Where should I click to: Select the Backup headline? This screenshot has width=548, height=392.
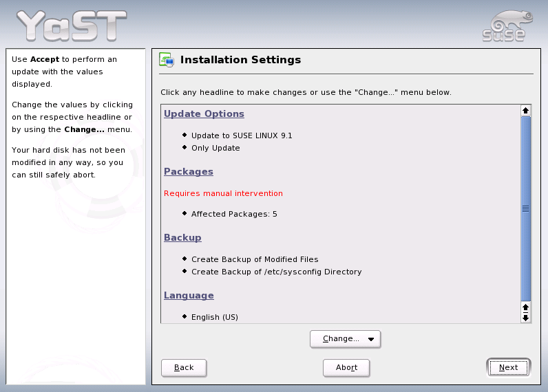(182, 238)
